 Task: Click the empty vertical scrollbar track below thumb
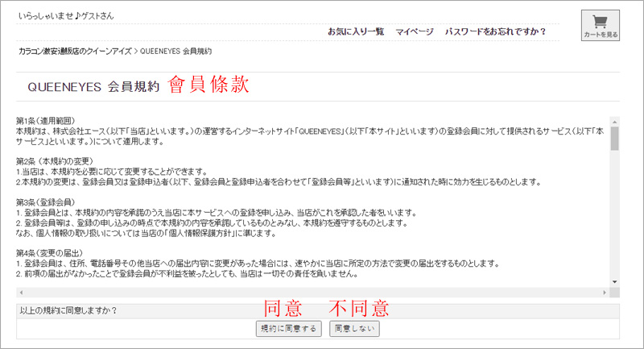click(614, 218)
